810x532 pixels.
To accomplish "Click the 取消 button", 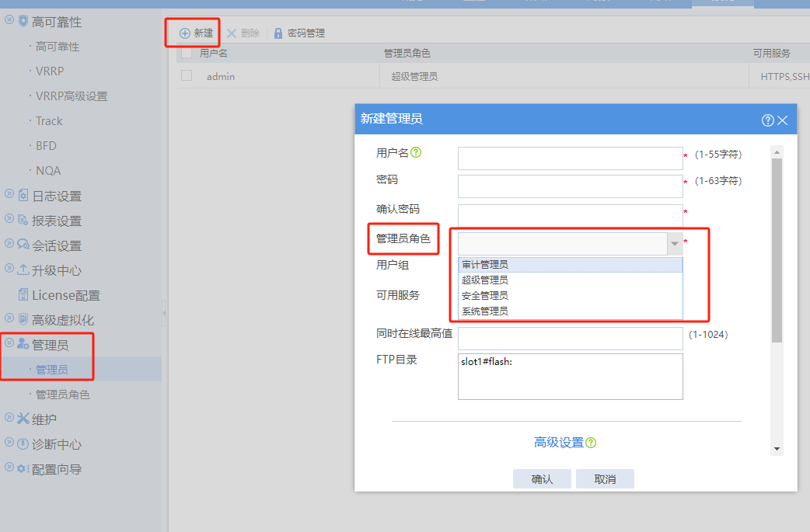I will [605, 479].
